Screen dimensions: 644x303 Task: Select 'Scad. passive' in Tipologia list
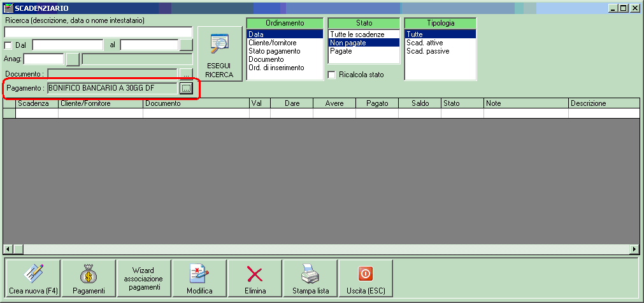(x=440, y=51)
